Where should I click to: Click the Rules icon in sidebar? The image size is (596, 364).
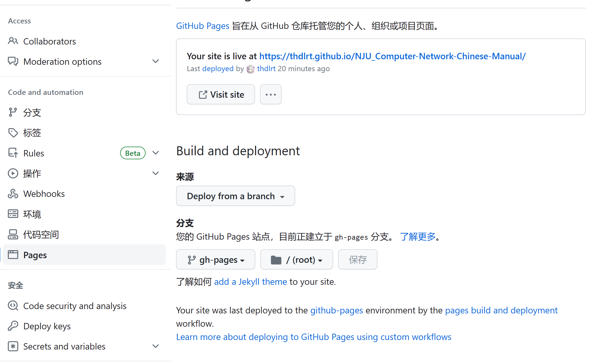coord(13,153)
